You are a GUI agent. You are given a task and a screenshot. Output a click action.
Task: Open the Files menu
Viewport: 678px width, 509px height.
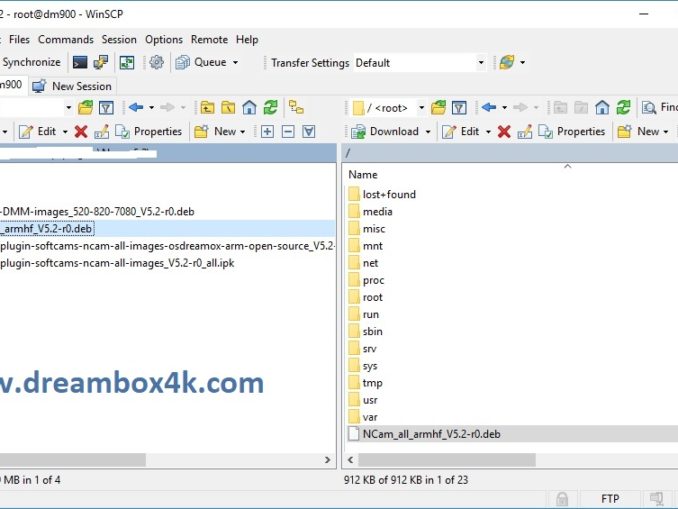click(x=19, y=39)
